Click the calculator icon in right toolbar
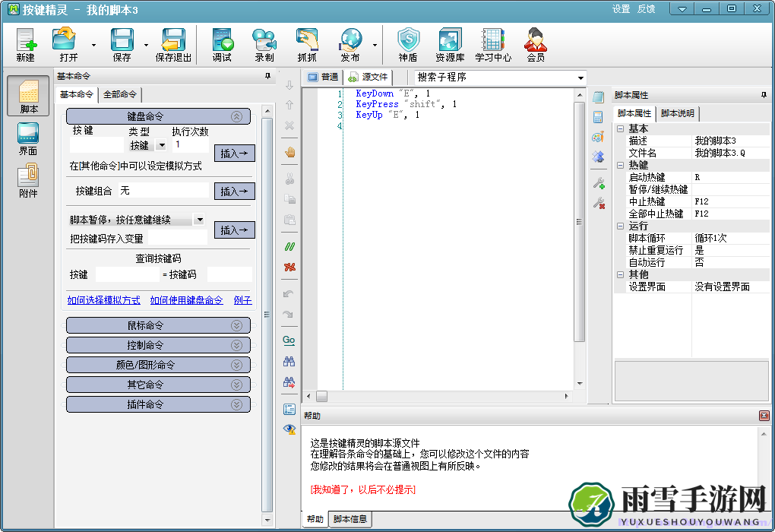 (598, 117)
